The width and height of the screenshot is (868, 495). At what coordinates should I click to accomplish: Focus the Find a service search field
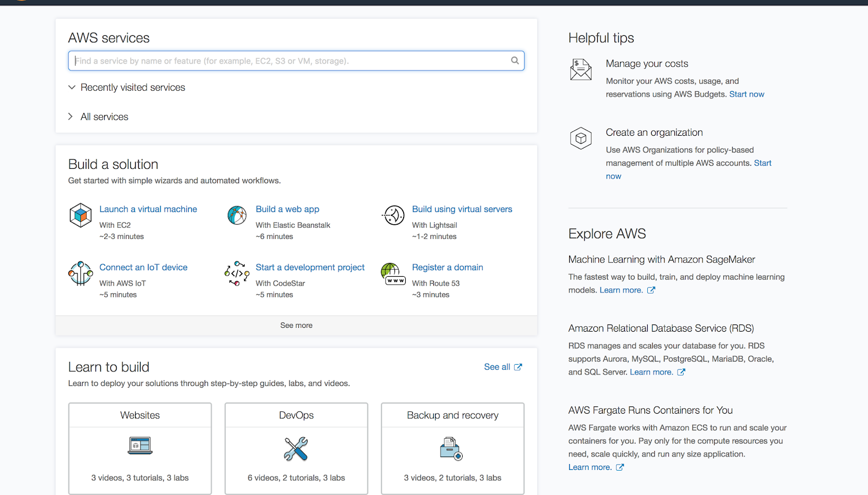(296, 61)
